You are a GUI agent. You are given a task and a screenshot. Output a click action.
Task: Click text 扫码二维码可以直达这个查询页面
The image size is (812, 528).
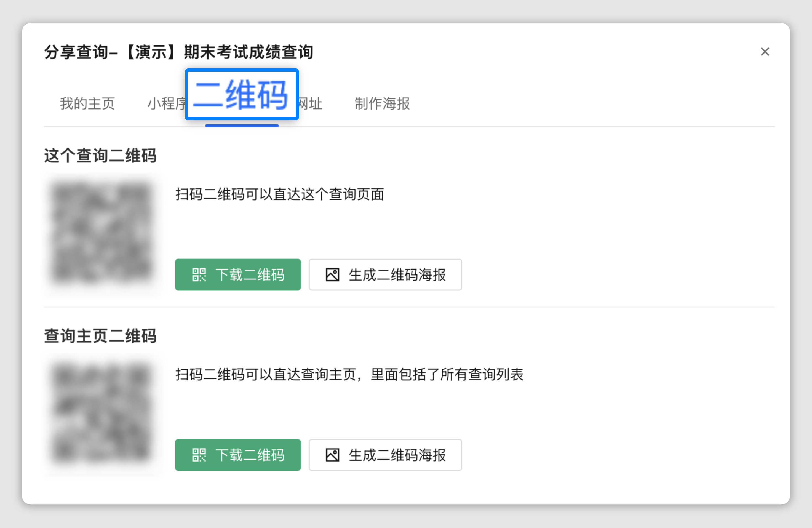280,194
